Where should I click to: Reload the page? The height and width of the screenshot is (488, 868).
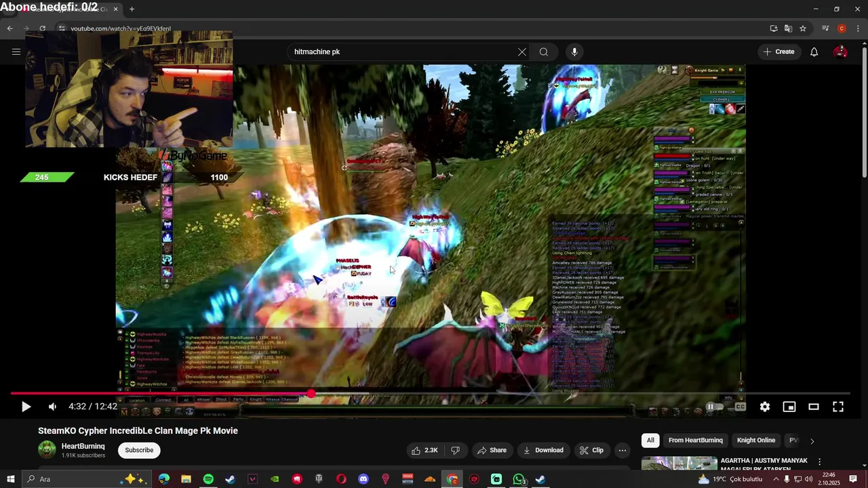pyautogui.click(x=43, y=28)
